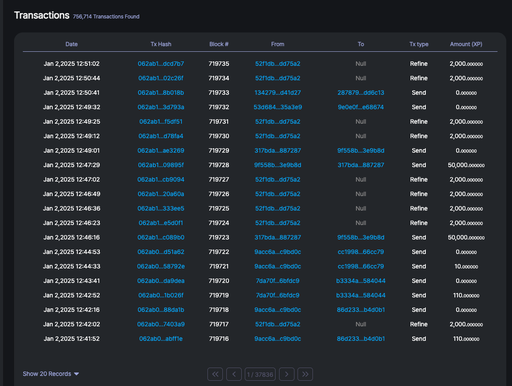Open recipient address 287879...dd6c13
Image resolution: width=512 pixels, height=386 pixels.
tap(361, 93)
